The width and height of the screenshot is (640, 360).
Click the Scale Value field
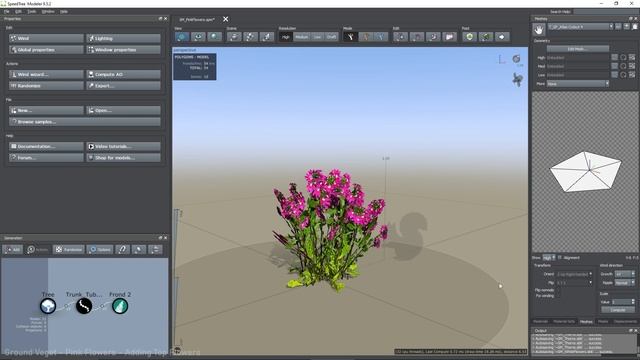click(x=623, y=302)
